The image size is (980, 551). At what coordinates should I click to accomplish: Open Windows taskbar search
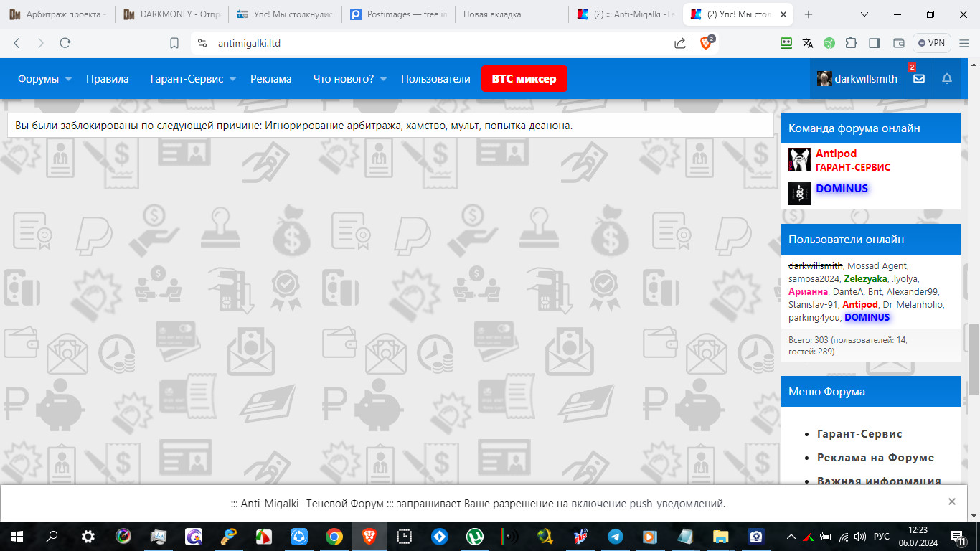pos(52,536)
